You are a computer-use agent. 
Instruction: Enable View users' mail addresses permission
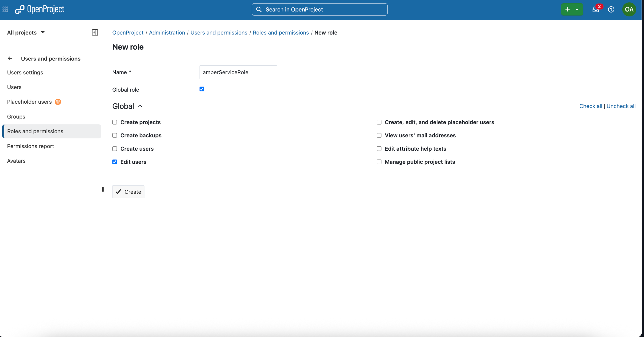379,135
